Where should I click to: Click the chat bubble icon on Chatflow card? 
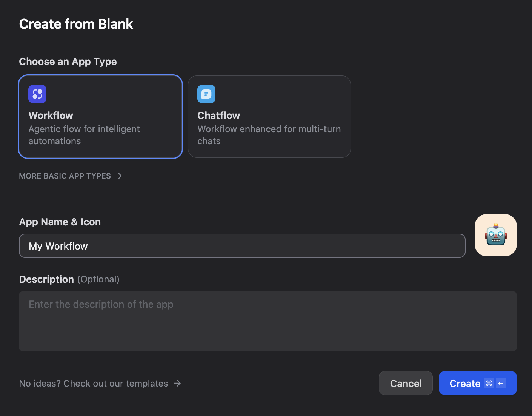tap(206, 94)
